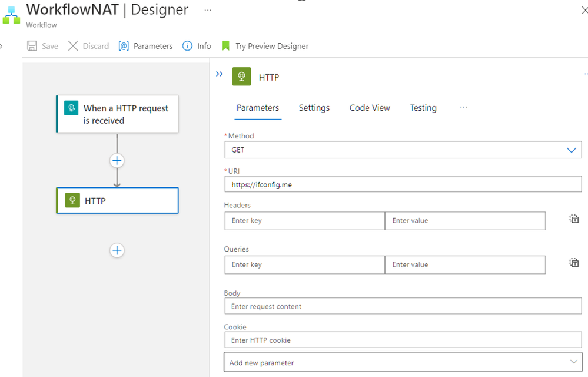Click the Add new parameter chevron
Viewport: 588px width, 377px height.
(x=573, y=362)
